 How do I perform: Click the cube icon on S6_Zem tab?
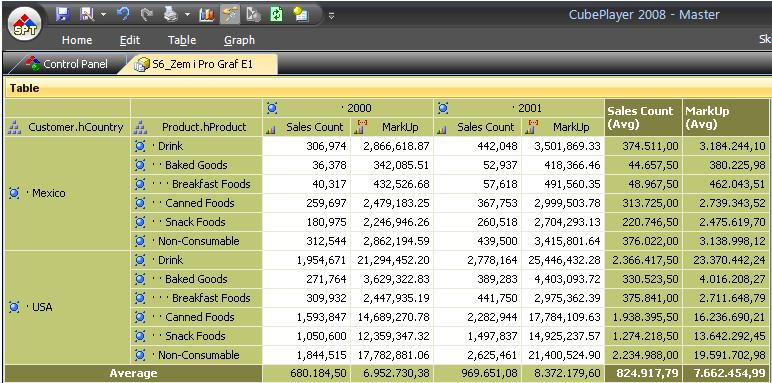142,64
